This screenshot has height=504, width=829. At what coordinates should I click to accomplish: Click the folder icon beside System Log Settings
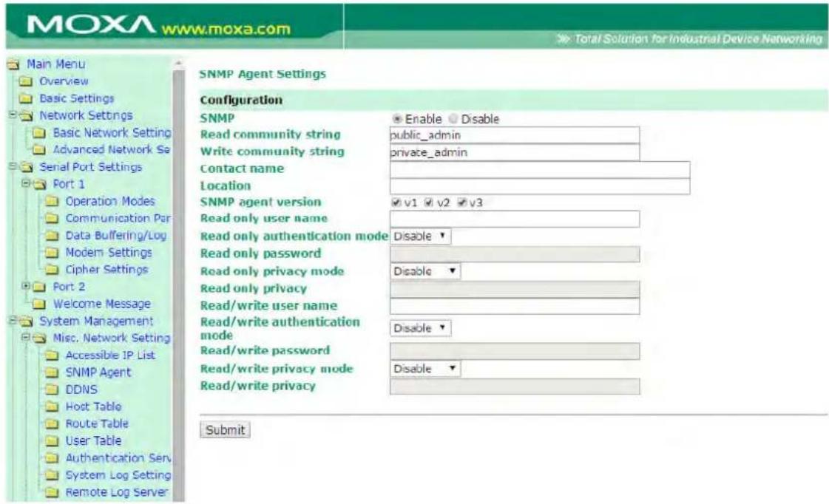click(x=52, y=475)
